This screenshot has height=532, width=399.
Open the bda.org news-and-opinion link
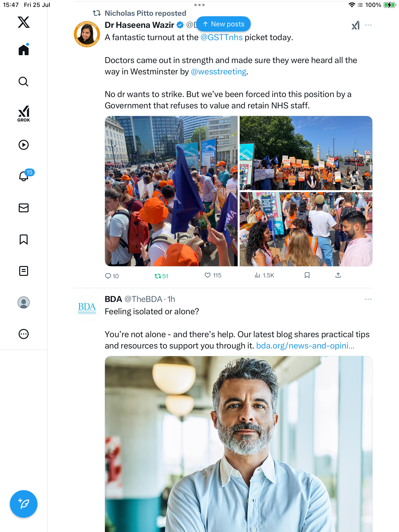(x=305, y=346)
